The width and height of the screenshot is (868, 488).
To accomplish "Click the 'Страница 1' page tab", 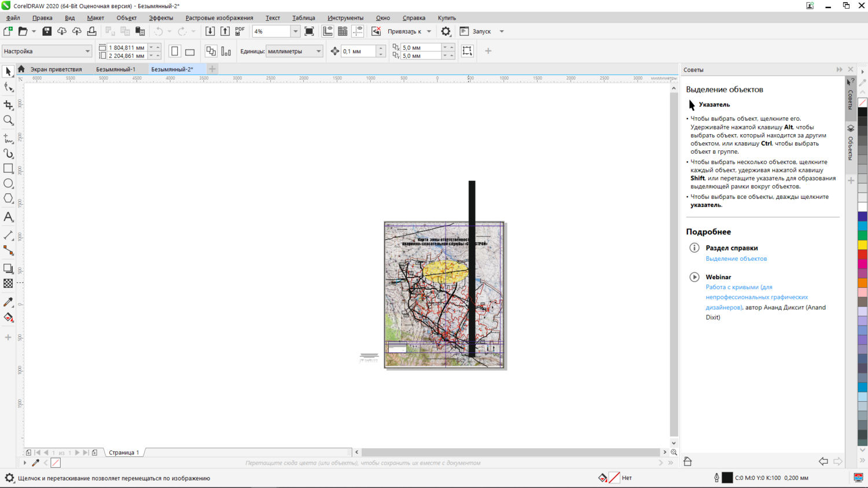I will tap(124, 452).
